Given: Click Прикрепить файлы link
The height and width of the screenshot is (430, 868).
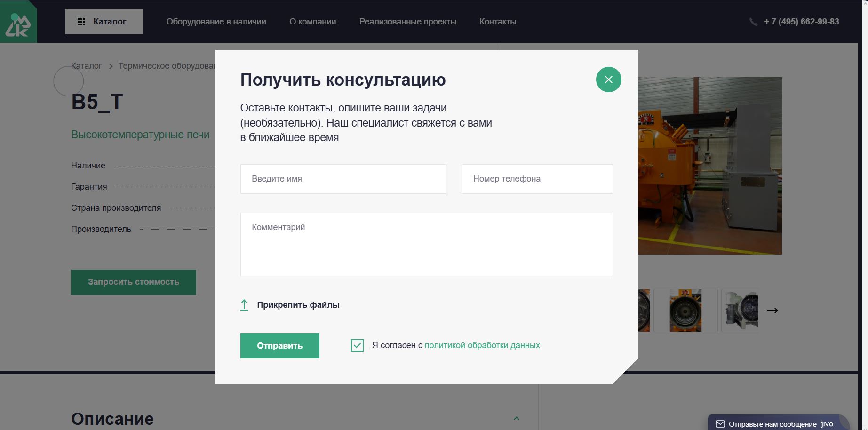Looking at the screenshot, I should (x=298, y=305).
